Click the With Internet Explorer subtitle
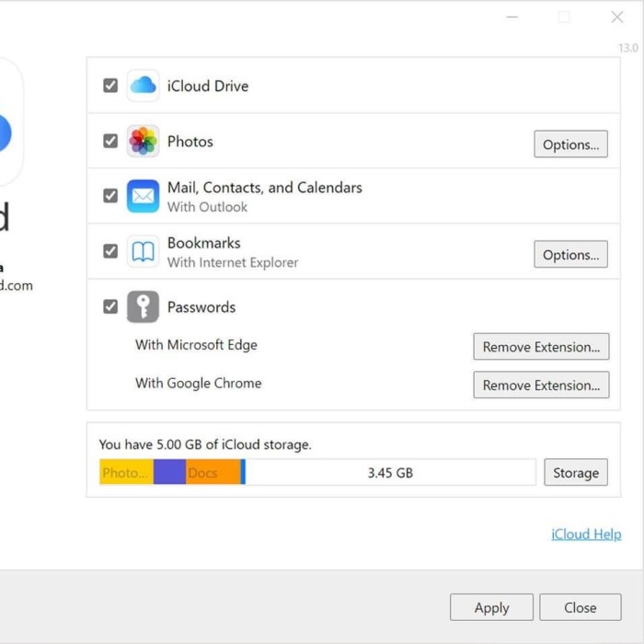This screenshot has width=644, height=644. click(x=233, y=262)
